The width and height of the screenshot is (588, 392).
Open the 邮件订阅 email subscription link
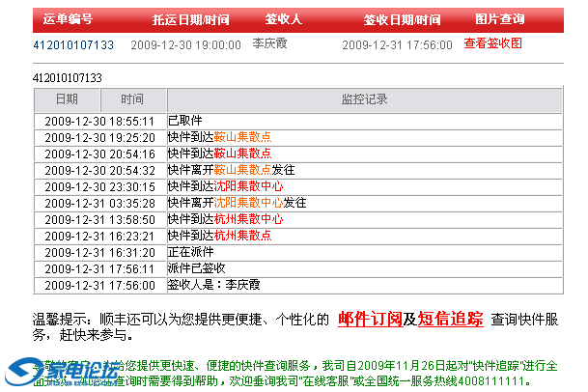click(x=370, y=320)
